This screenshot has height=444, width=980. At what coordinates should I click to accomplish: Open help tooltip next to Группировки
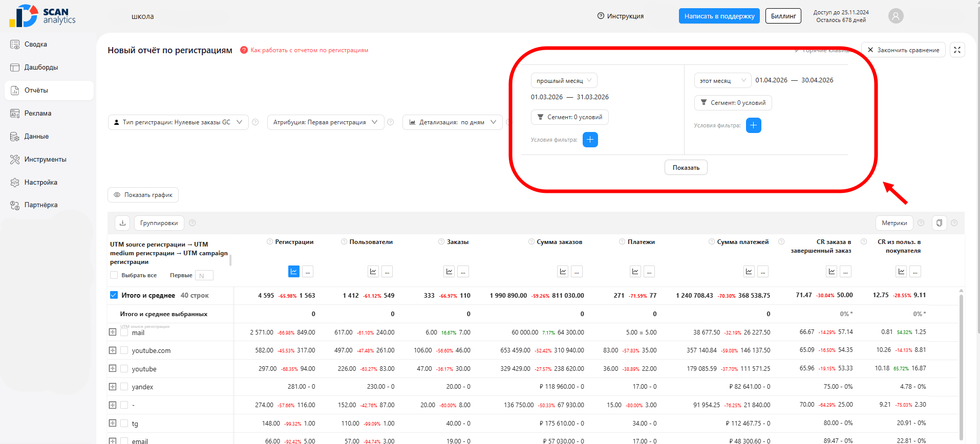pos(193,223)
